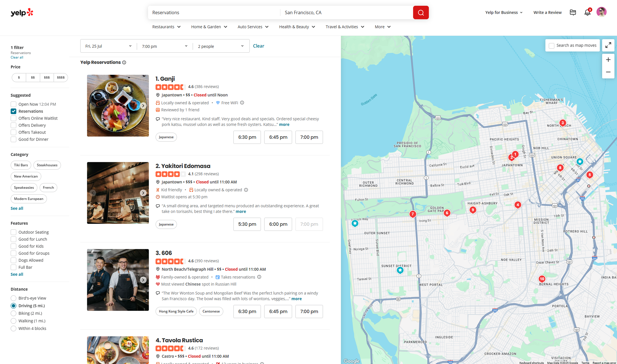Select Bird's-eye View distance
Viewport: 617px width, 364px height.
coord(13,298)
